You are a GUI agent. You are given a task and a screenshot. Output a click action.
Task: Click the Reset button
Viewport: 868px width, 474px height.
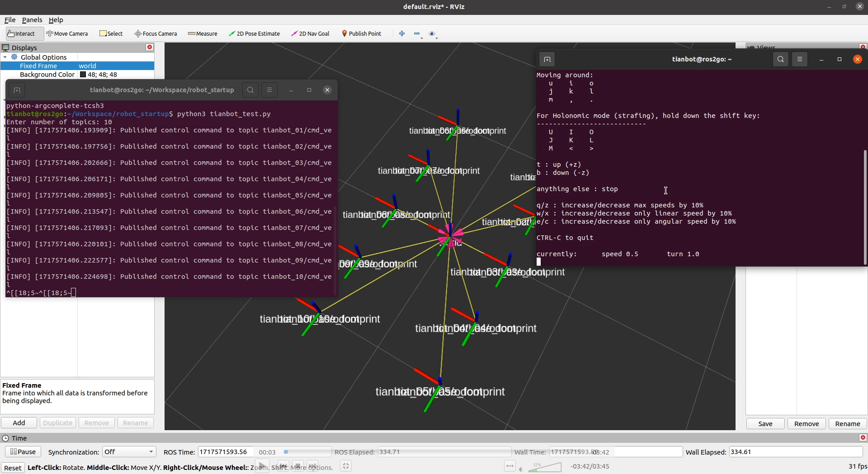(13, 468)
